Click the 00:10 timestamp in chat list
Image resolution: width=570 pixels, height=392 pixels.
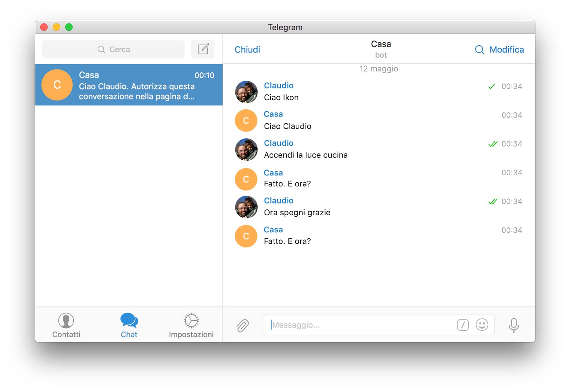point(204,75)
